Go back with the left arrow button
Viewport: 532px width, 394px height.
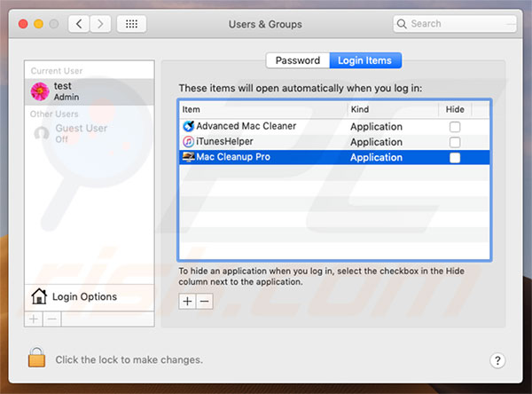click(x=79, y=24)
